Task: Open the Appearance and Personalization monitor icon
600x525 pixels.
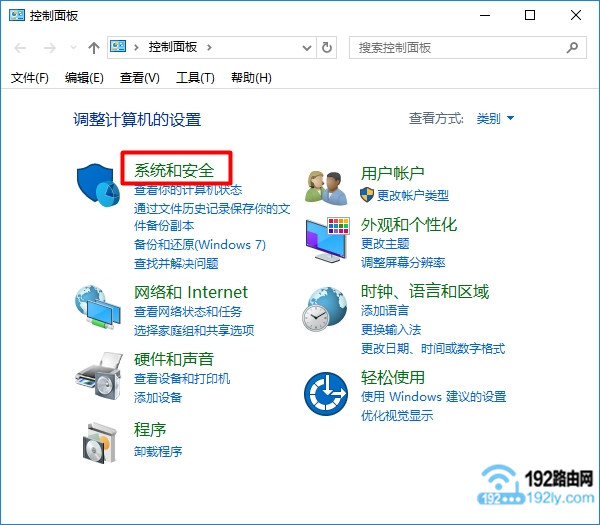Action: tap(328, 240)
